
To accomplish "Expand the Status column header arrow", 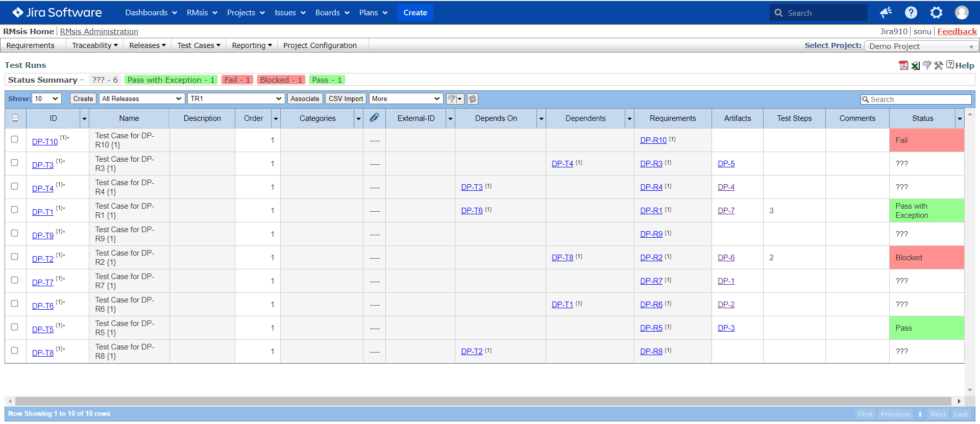I will pos(960,118).
